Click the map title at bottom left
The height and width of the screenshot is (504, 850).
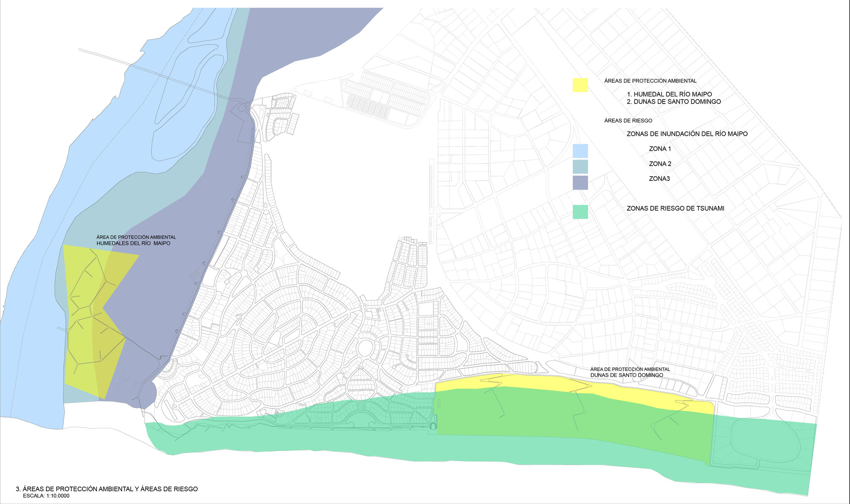(107, 489)
